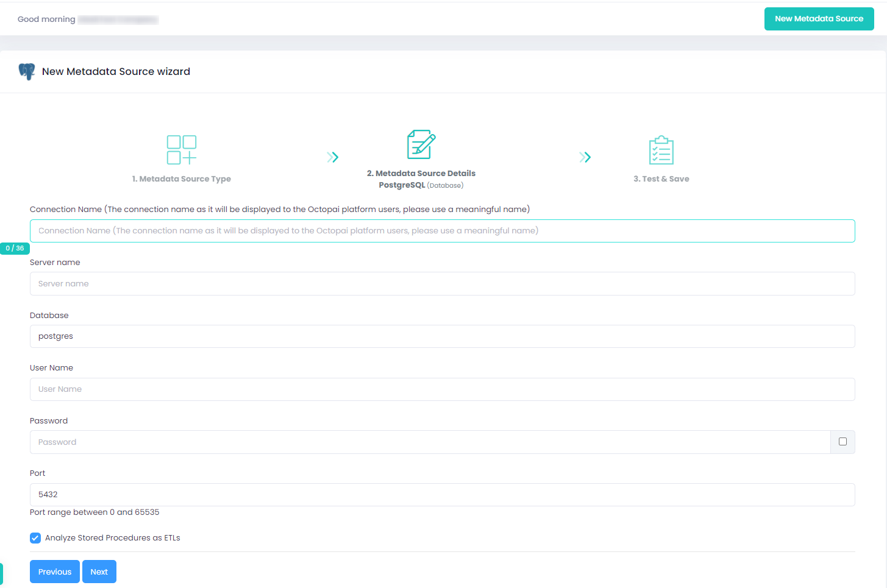Click the Port field showing 5432
The image size is (887, 588).
pos(442,495)
